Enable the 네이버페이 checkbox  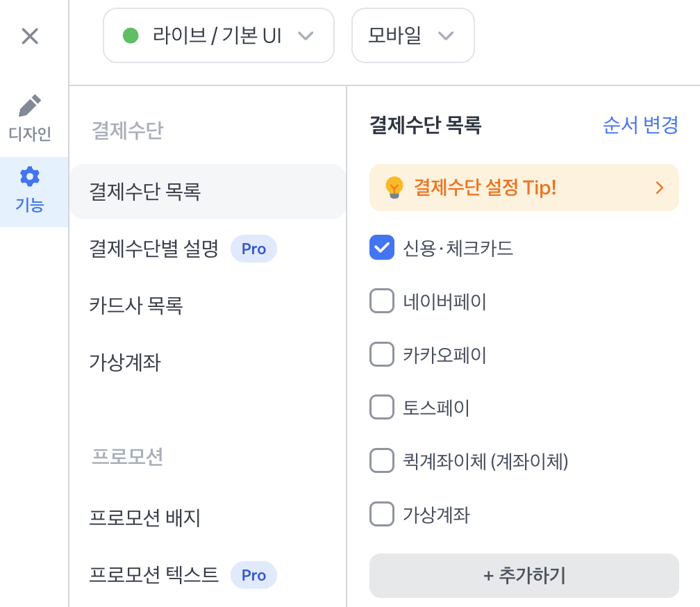pos(382,301)
